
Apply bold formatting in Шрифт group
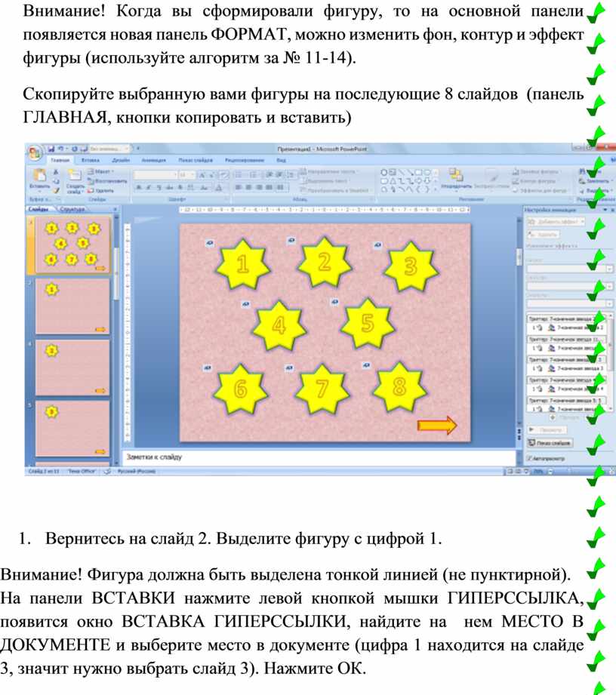click(139, 188)
